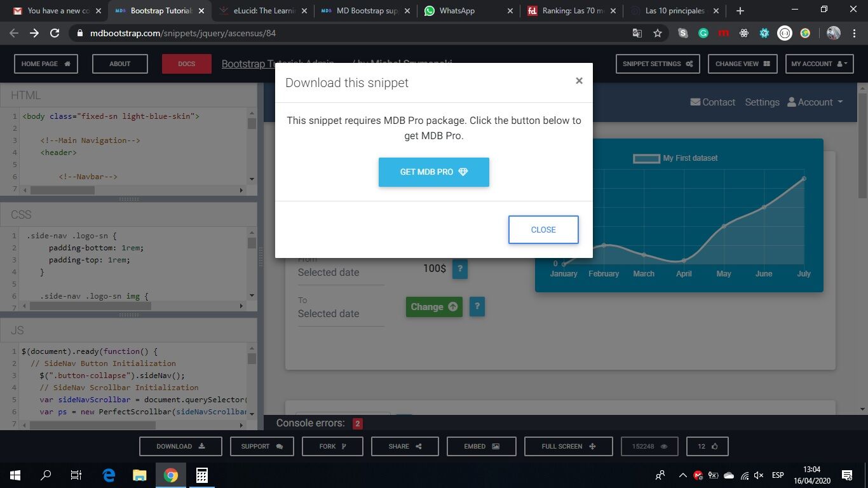The width and height of the screenshot is (868, 488).
Task: Bookmark this page with the star icon
Action: tap(658, 33)
